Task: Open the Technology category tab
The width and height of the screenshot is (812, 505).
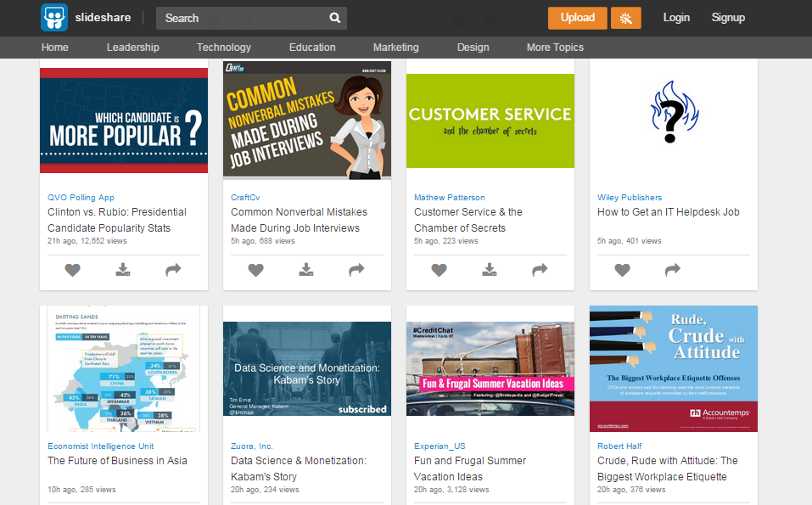Action: pyautogui.click(x=224, y=48)
